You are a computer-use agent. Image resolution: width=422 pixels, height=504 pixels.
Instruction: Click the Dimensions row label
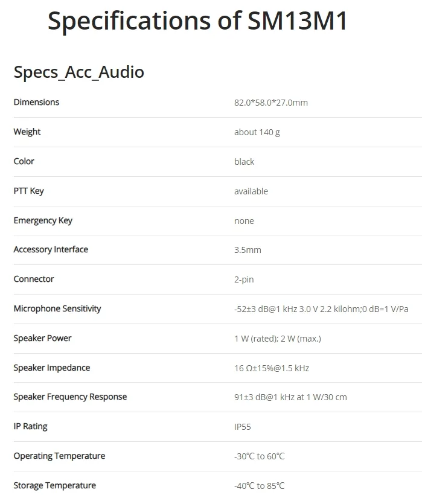click(36, 102)
